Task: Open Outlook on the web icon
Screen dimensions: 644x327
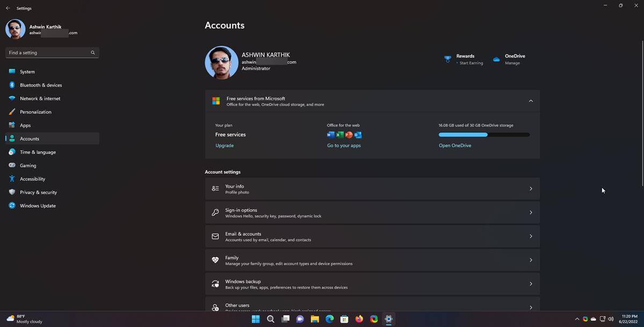Action: coord(357,135)
